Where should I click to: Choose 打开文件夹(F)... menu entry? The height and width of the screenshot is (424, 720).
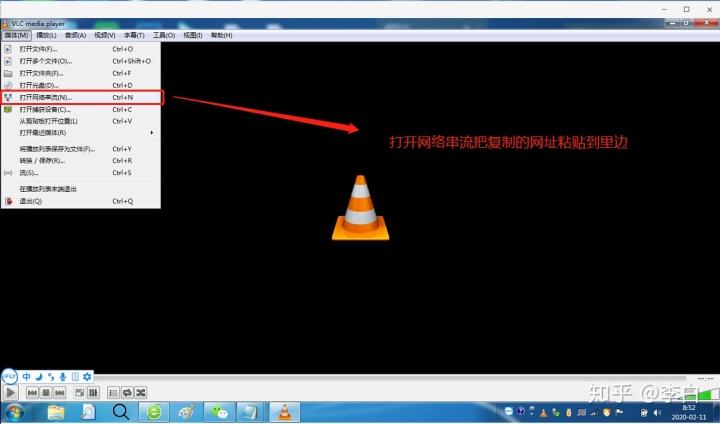(81, 73)
